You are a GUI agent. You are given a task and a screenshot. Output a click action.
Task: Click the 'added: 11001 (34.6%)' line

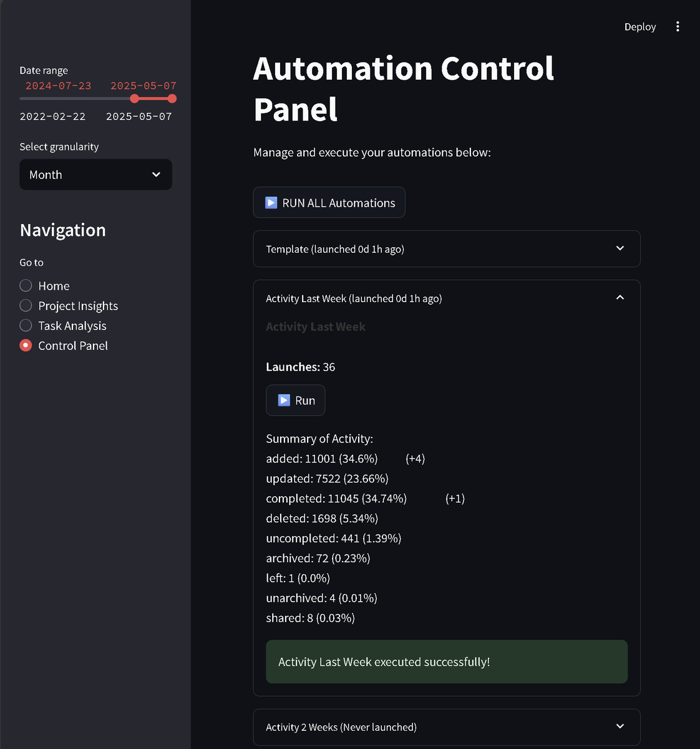[x=322, y=459]
